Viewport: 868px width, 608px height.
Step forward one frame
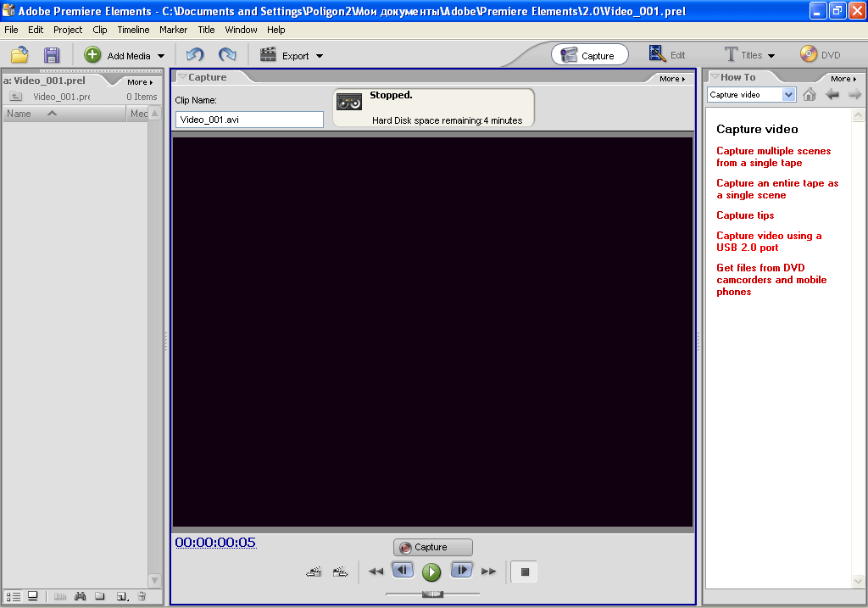tap(462, 570)
